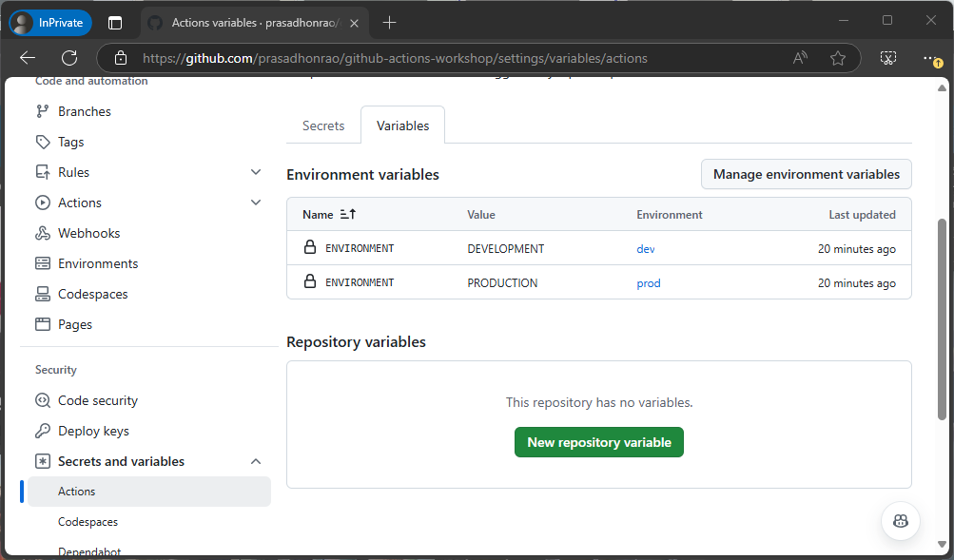Image resolution: width=954 pixels, height=560 pixels.
Task: Open the Branches settings section
Action: coord(83,110)
